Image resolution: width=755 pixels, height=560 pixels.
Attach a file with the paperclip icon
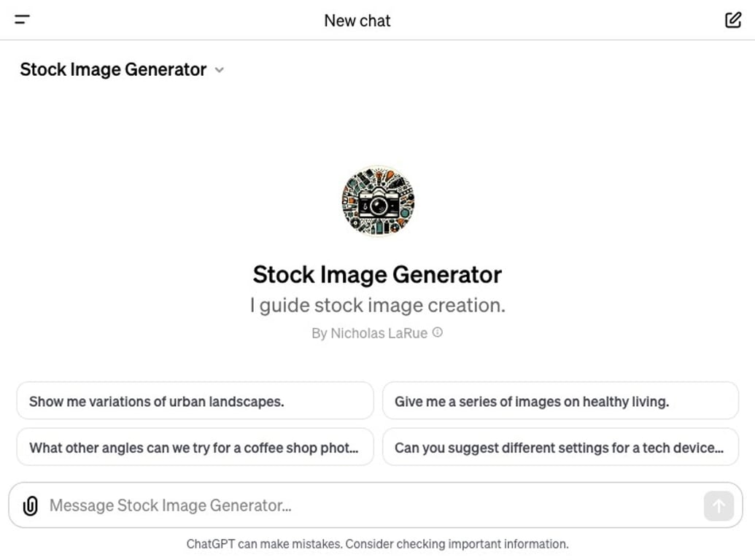tap(30, 505)
